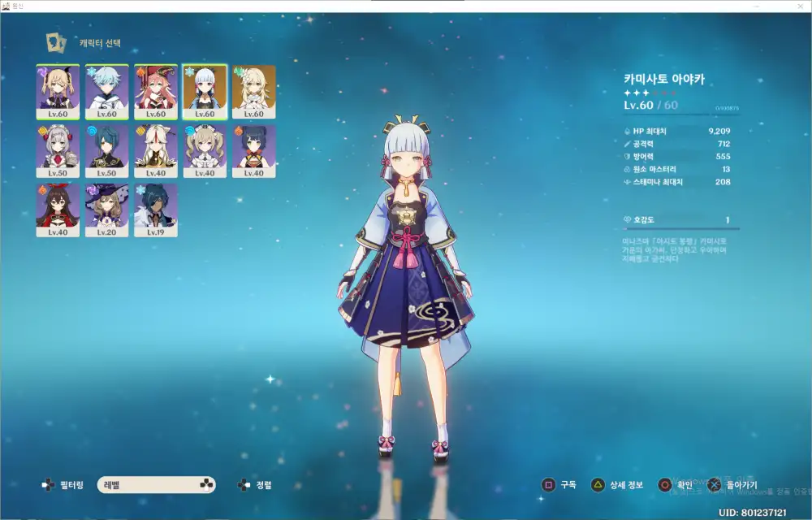Choose the Ningguang Lv.40 card
This screenshot has width=812, height=520.
coord(156,150)
